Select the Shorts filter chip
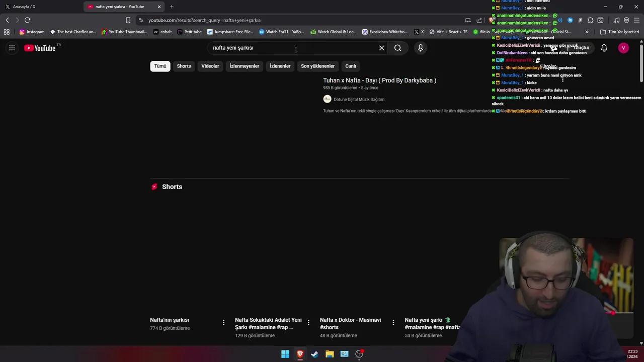The width and height of the screenshot is (644, 362). click(184, 66)
